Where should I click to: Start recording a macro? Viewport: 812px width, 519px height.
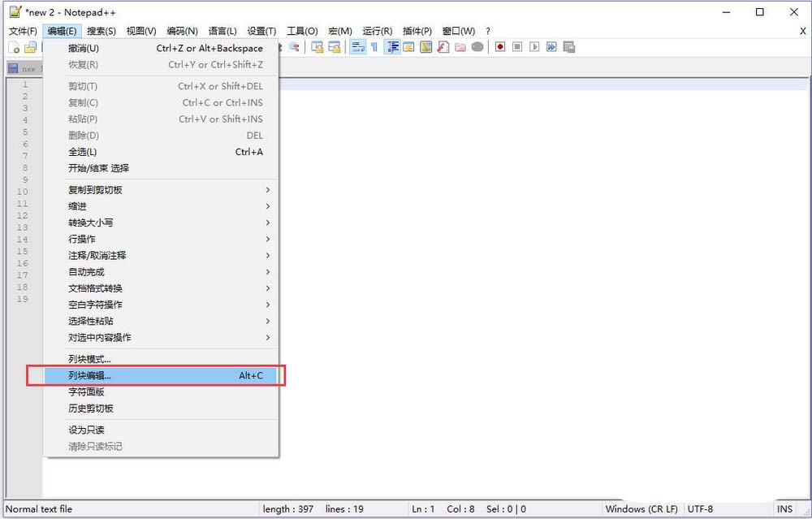point(499,47)
